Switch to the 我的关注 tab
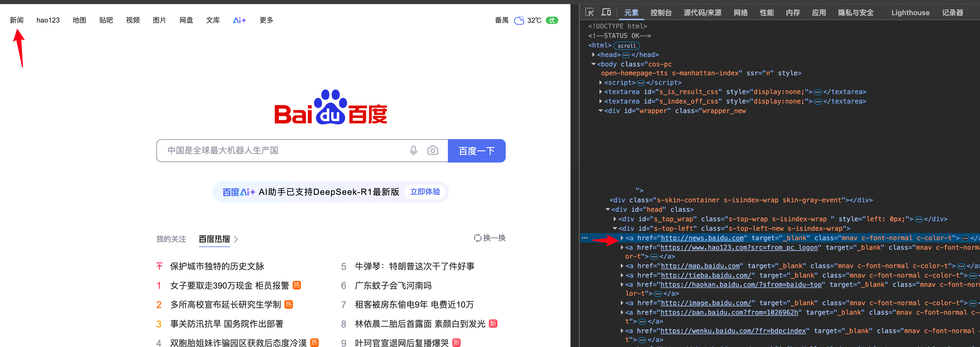 171,239
